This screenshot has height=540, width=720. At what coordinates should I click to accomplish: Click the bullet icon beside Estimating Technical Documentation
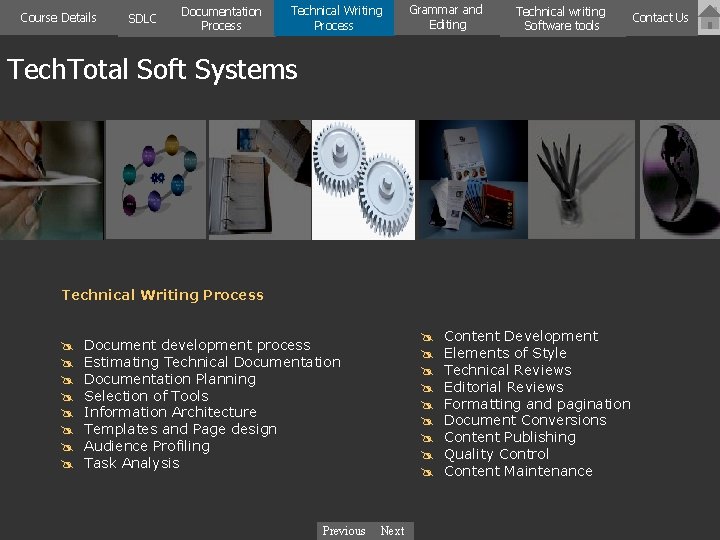coord(67,363)
